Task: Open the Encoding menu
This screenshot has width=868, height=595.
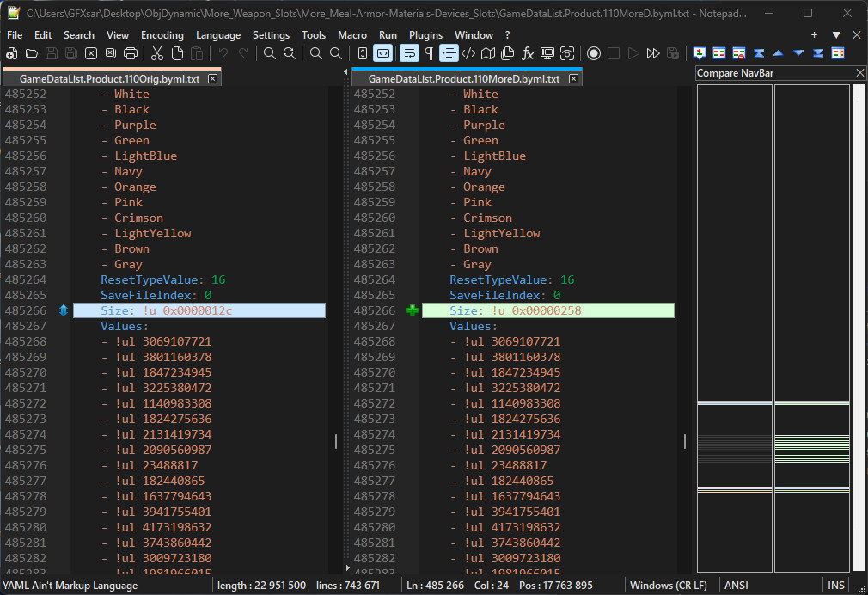Action: [x=162, y=35]
